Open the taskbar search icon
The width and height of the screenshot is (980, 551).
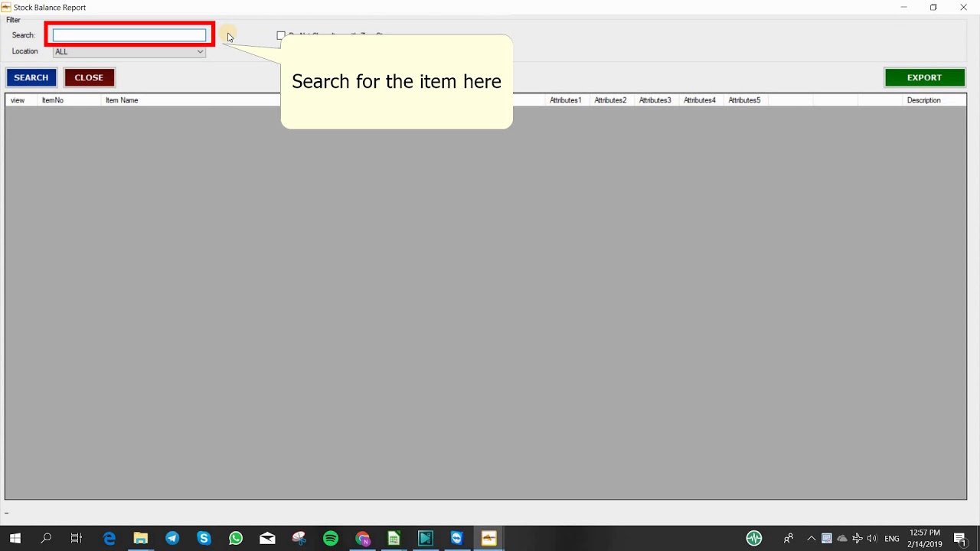point(46,539)
